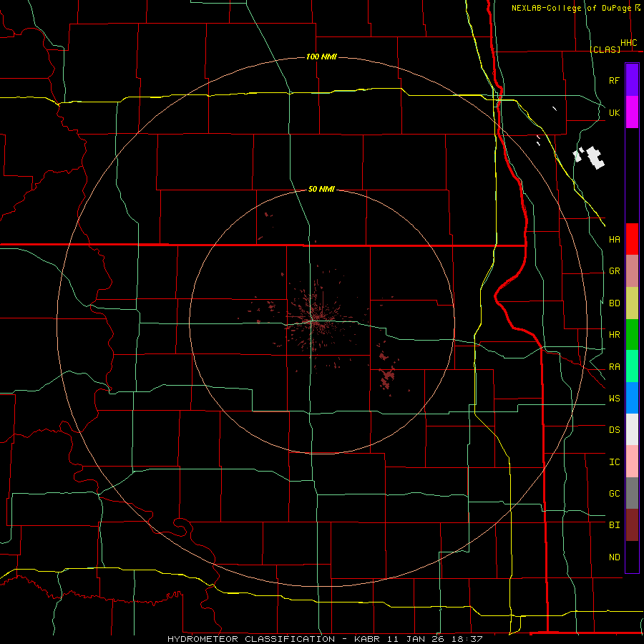The height and width of the screenshot is (644, 644).
Task: Click the GR legend label
Action: [x=614, y=271]
